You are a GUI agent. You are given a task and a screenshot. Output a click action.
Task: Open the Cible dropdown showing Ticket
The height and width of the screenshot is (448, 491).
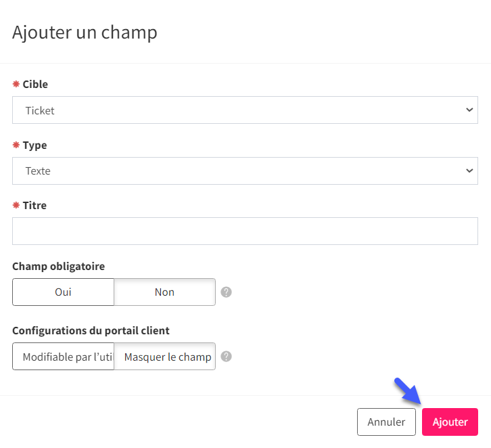245,110
